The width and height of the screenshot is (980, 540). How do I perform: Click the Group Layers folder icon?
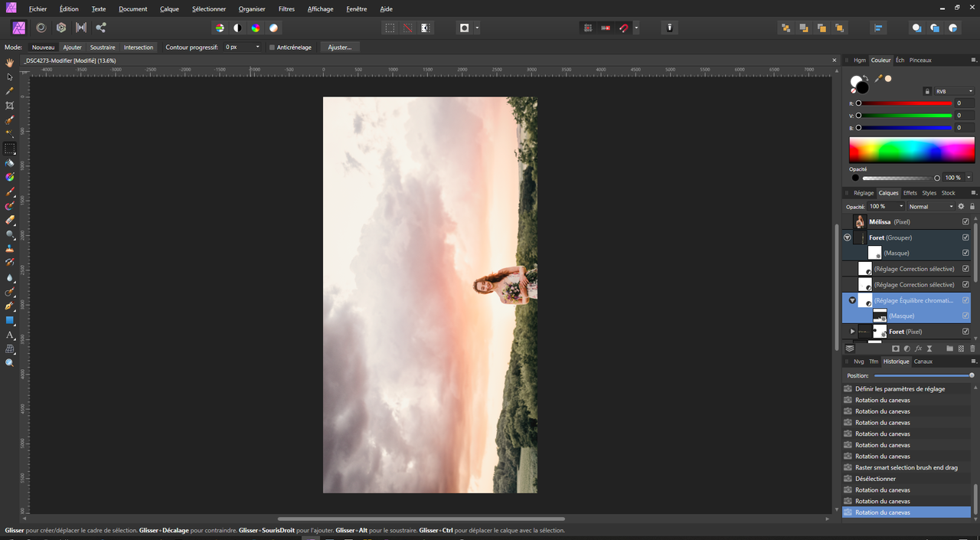coord(950,349)
